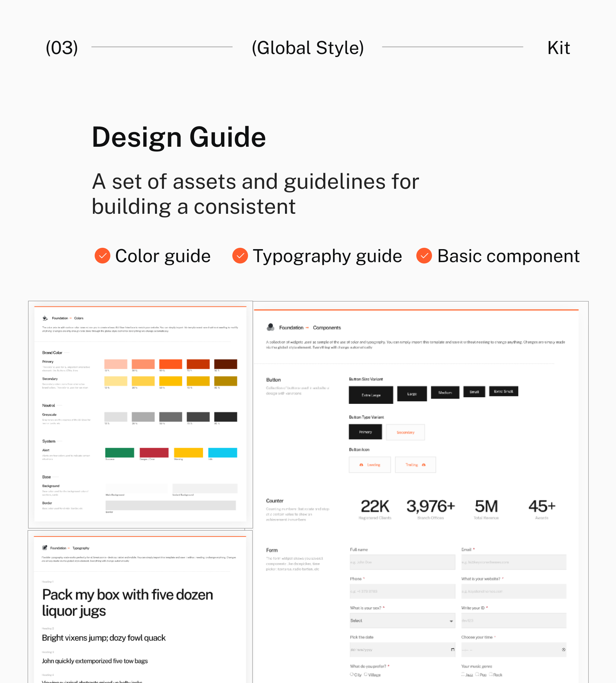Click the Primary type variant button

tap(365, 432)
